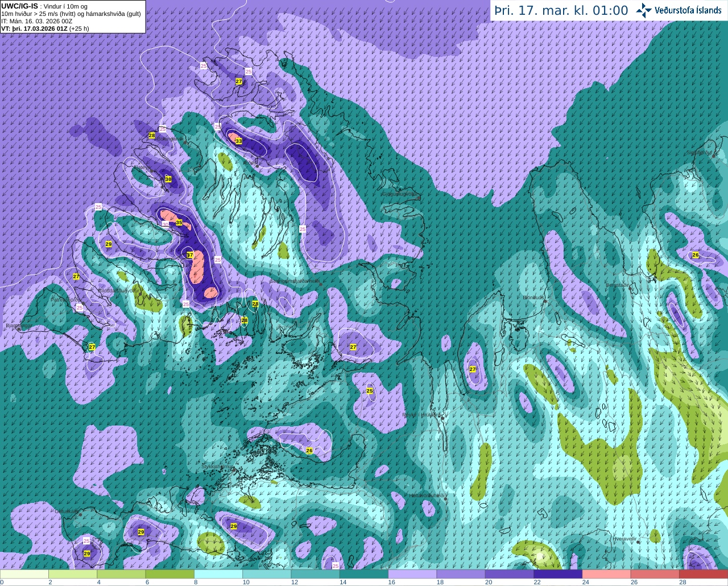The width and height of the screenshot is (728, 586).
Task: Click the Hveravellir station label
Action: point(625,538)
